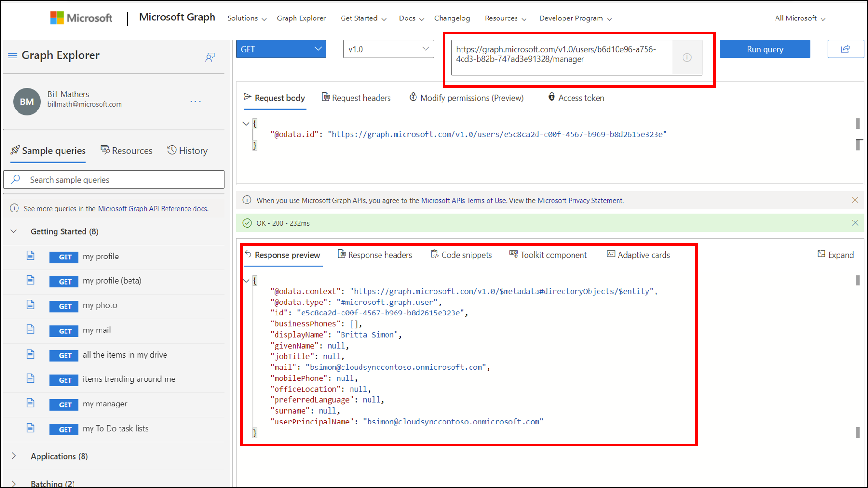Open the HTTP method GET dropdown
Image resolution: width=868 pixels, height=488 pixels.
[281, 49]
